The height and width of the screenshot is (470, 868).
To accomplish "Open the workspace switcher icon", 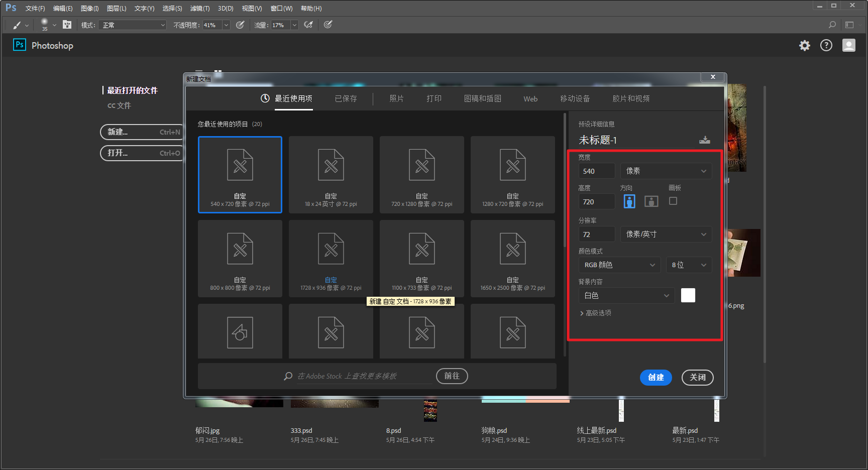I will pyautogui.click(x=849, y=25).
